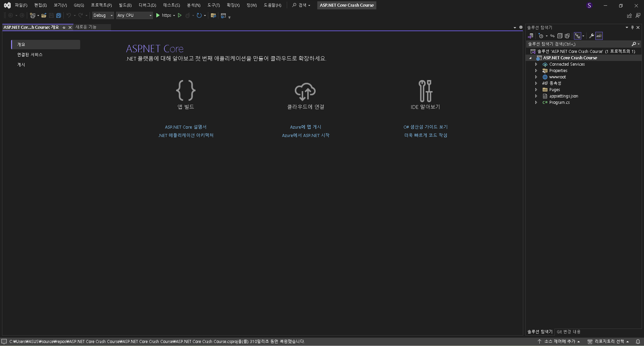The image size is (644, 346).
Task: Click the browser window home toolbar icon
Action: tap(223, 15)
